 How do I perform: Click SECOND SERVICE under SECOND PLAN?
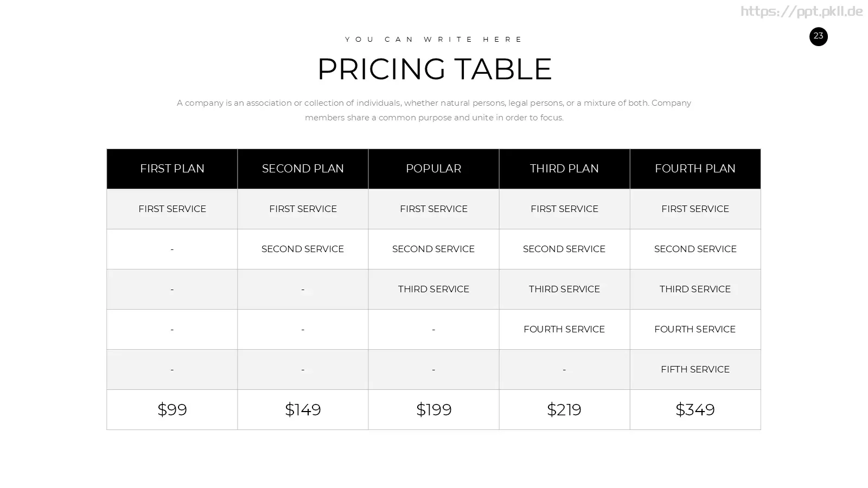[x=303, y=249]
